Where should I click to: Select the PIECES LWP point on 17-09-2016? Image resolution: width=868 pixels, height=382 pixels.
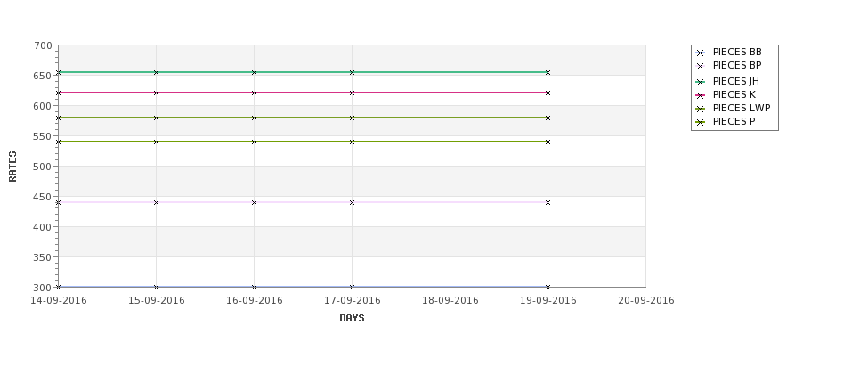(352, 118)
